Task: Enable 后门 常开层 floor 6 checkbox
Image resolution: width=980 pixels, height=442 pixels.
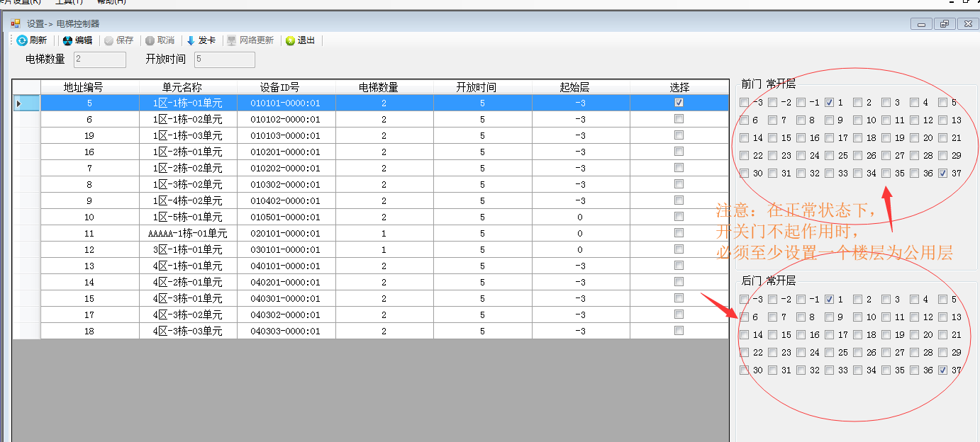Action: [744, 317]
